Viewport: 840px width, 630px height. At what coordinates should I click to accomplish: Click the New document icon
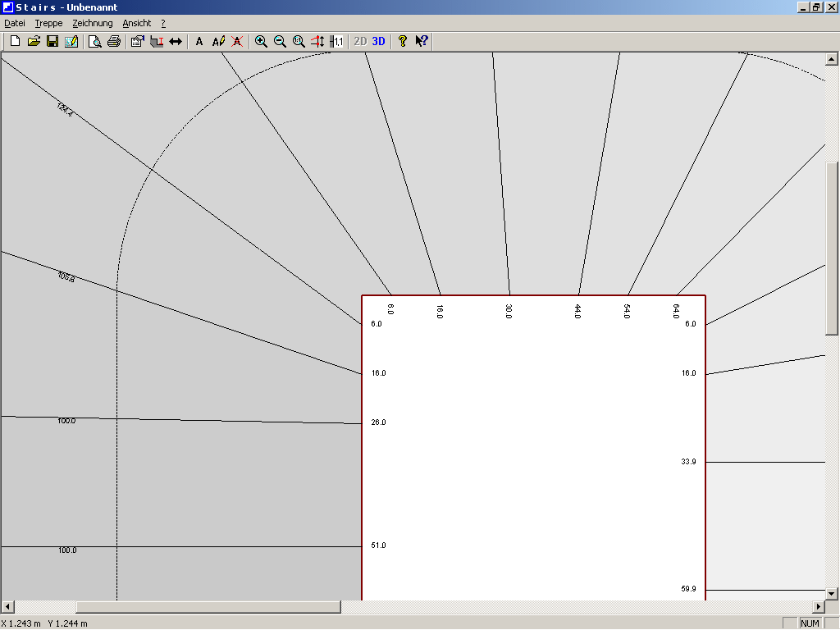[15, 41]
